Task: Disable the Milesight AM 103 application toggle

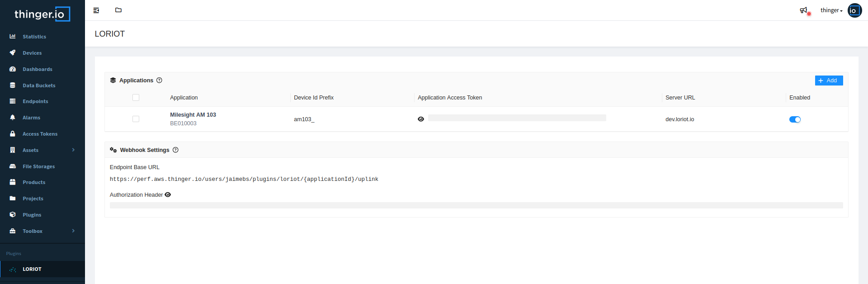Action: pyautogui.click(x=795, y=119)
